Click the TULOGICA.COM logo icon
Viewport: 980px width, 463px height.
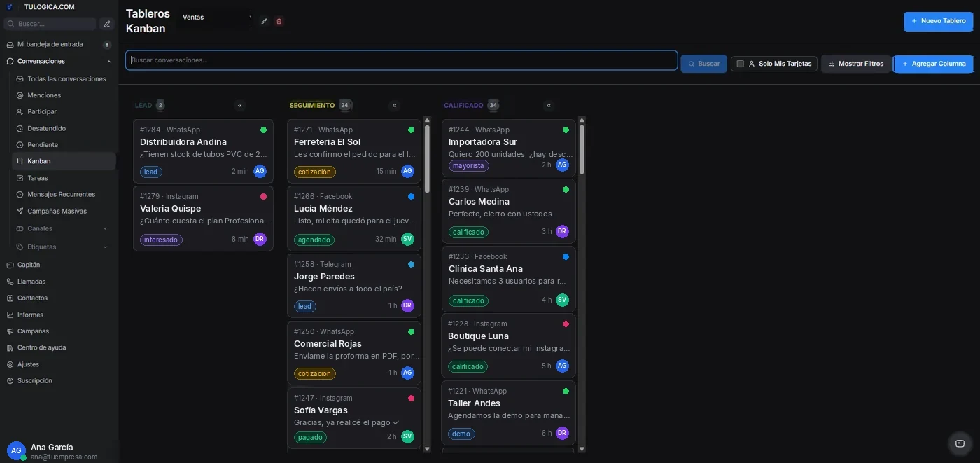[10, 7]
